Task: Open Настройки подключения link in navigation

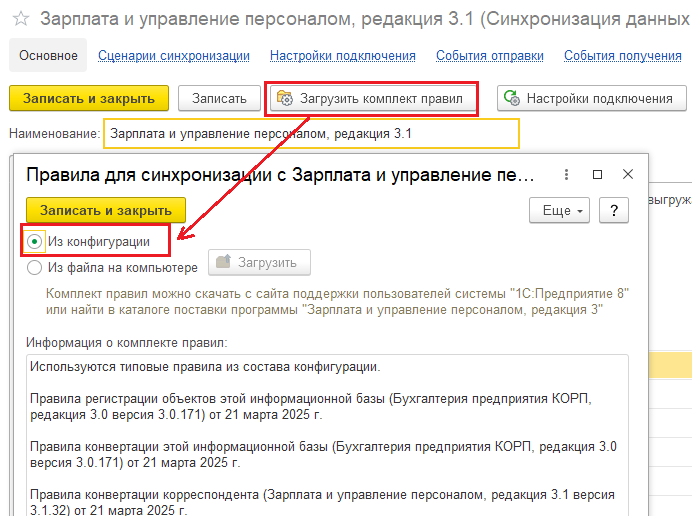Action: (x=342, y=56)
